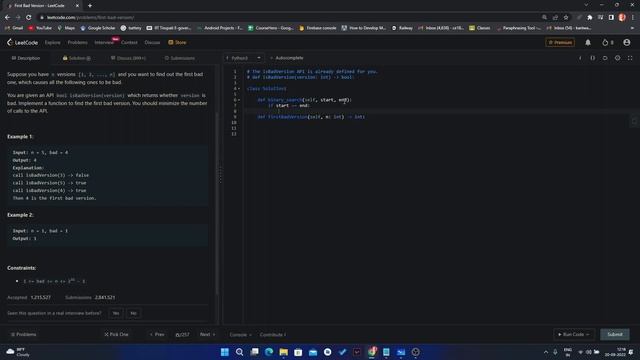
Task: Open the editor info icon
Action: pos(580,58)
